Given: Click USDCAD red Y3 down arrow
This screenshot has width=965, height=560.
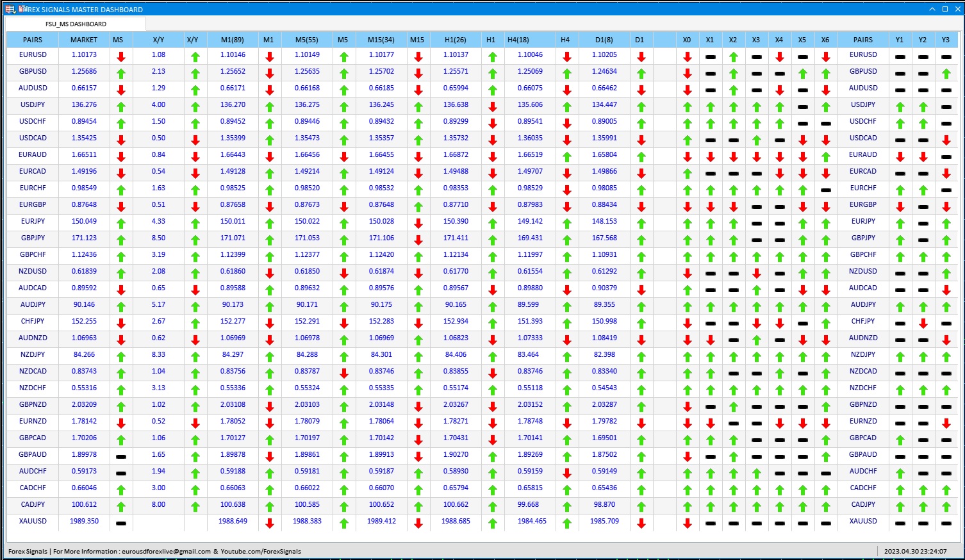Looking at the screenshot, I should click(946, 140).
